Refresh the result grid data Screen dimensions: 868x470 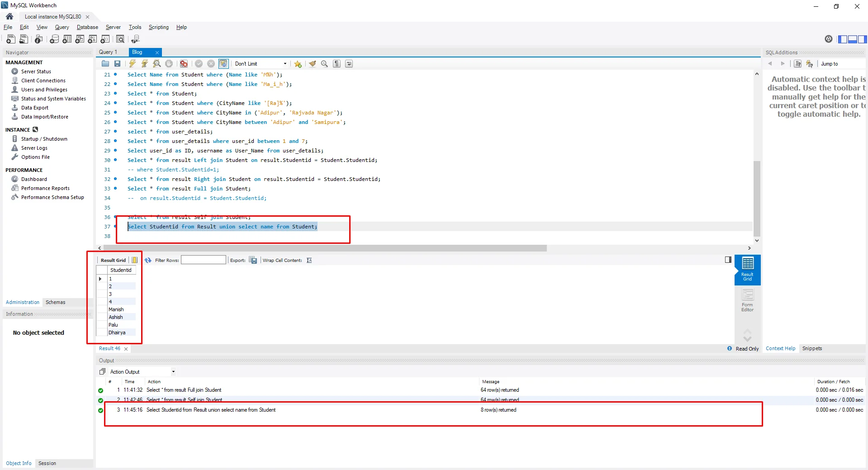148,260
